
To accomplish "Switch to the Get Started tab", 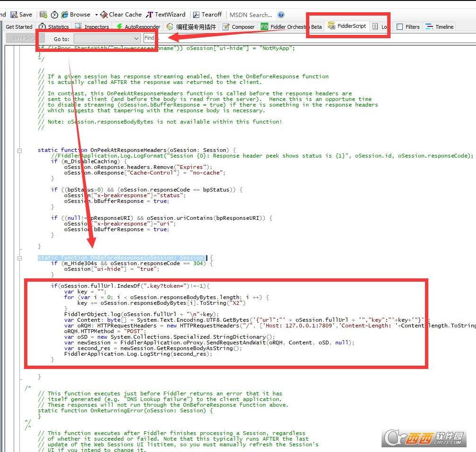I will tap(19, 27).
